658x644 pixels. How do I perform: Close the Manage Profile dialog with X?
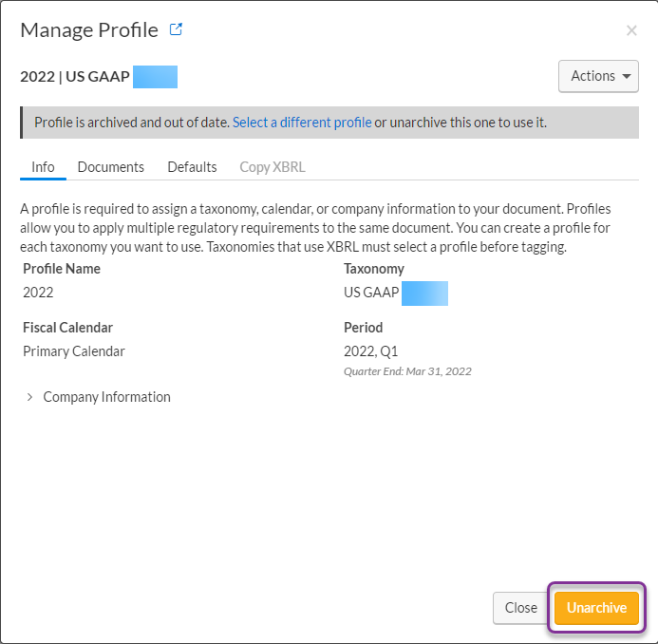point(631,30)
